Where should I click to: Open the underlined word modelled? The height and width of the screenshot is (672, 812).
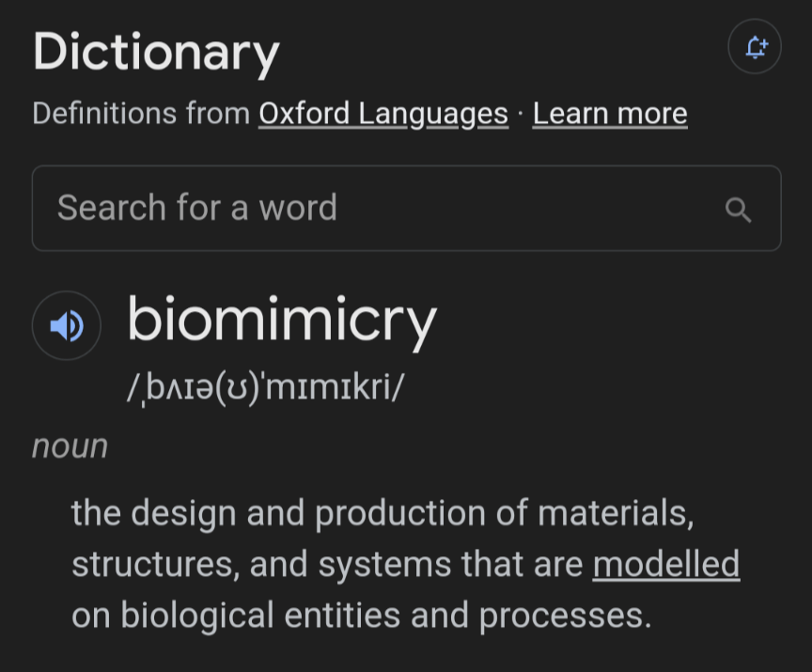[x=666, y=564]
